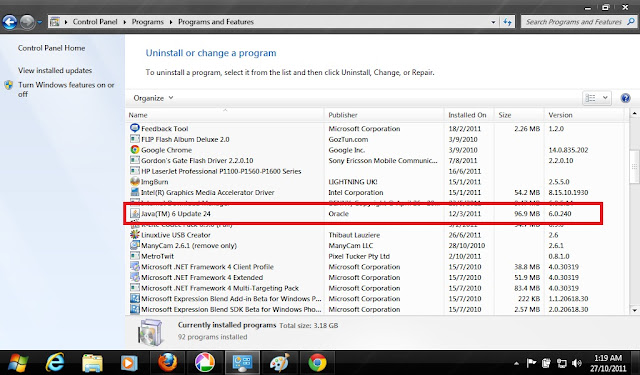Click Oracle publisher cell

[338, 213]
